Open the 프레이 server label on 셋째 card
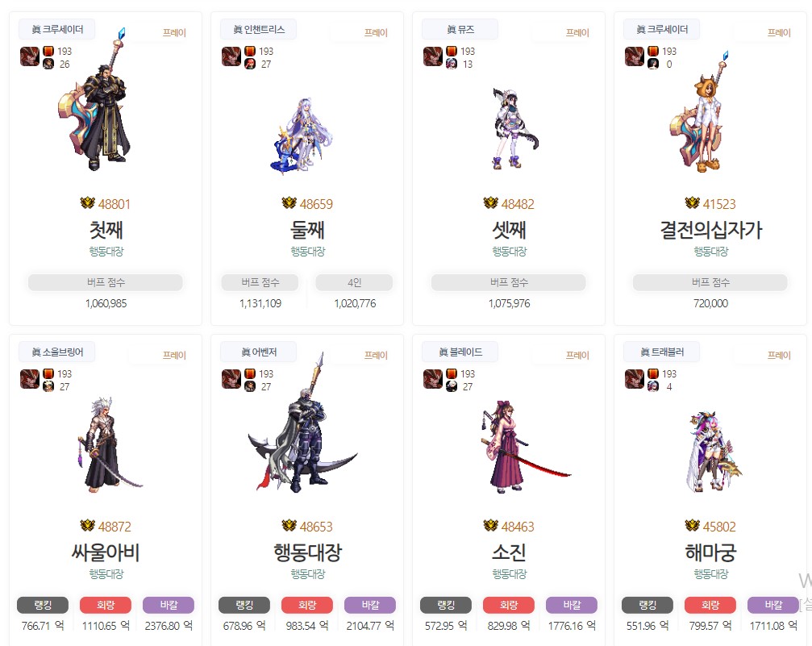This screenshot has width=812, height=646. 577,32
